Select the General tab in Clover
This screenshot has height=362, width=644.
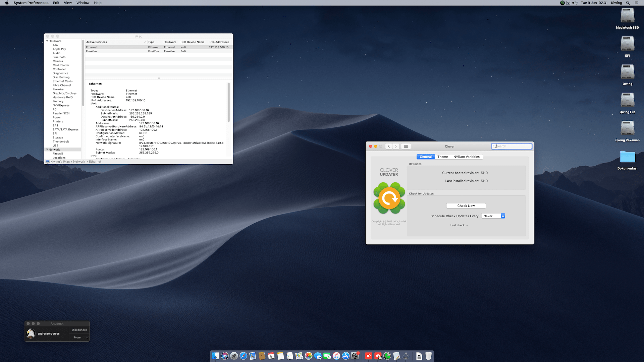(426, 157)
